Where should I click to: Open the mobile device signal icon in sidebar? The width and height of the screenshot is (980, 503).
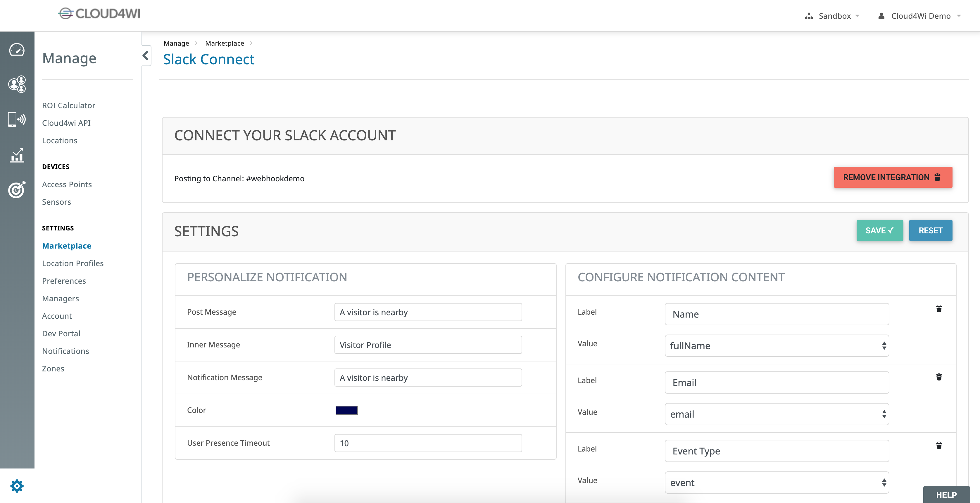(x=17, y=119)
